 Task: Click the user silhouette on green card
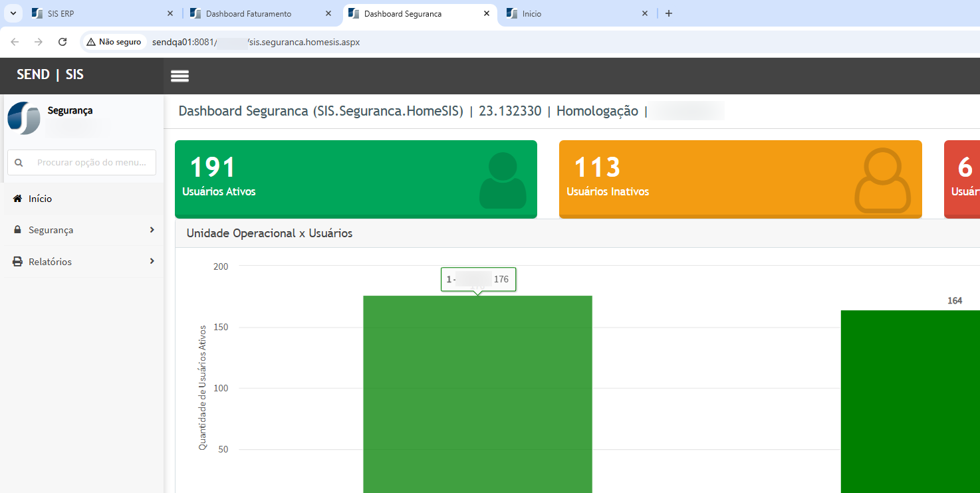[x=503, y=180]
